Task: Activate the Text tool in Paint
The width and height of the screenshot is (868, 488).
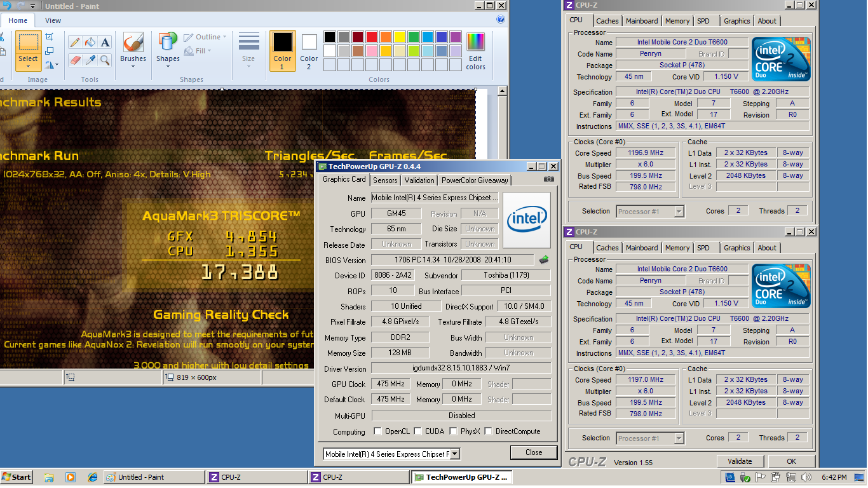Action: pyautogui.click(x=105, y=43)
